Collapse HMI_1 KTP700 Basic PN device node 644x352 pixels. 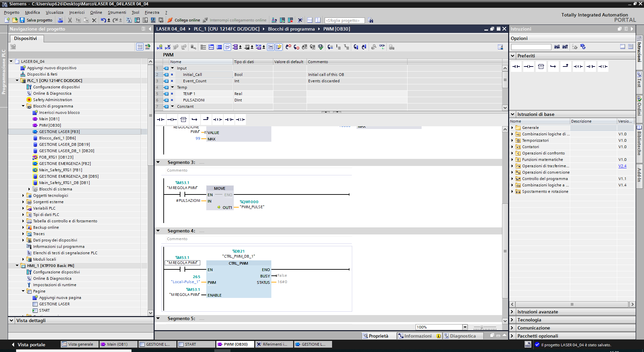point(17,266)
